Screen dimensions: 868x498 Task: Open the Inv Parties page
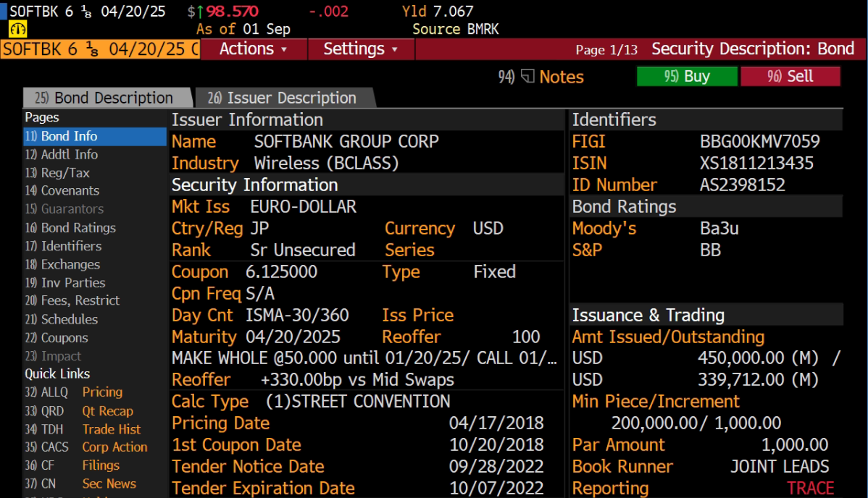(x=95, y=282)
